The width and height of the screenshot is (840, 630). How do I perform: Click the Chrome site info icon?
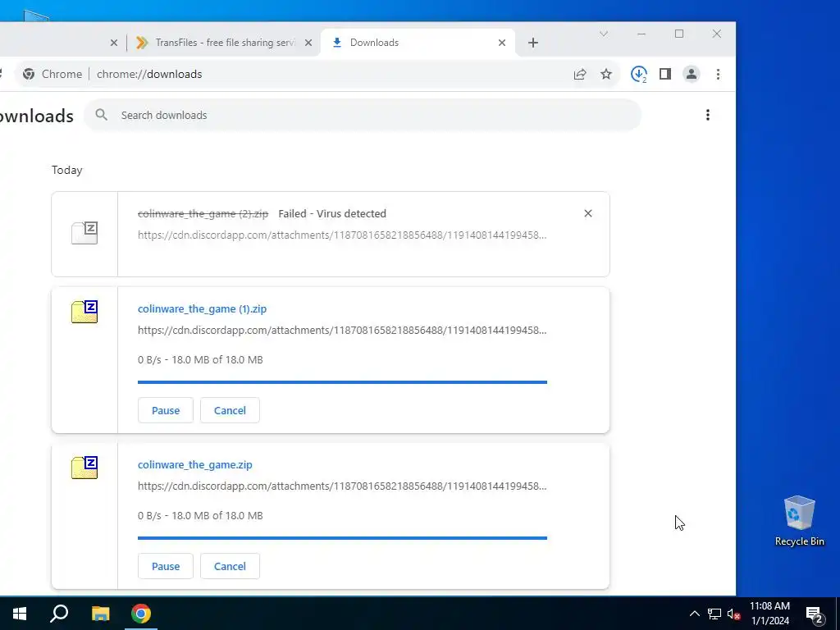click(x=29, y=74)
